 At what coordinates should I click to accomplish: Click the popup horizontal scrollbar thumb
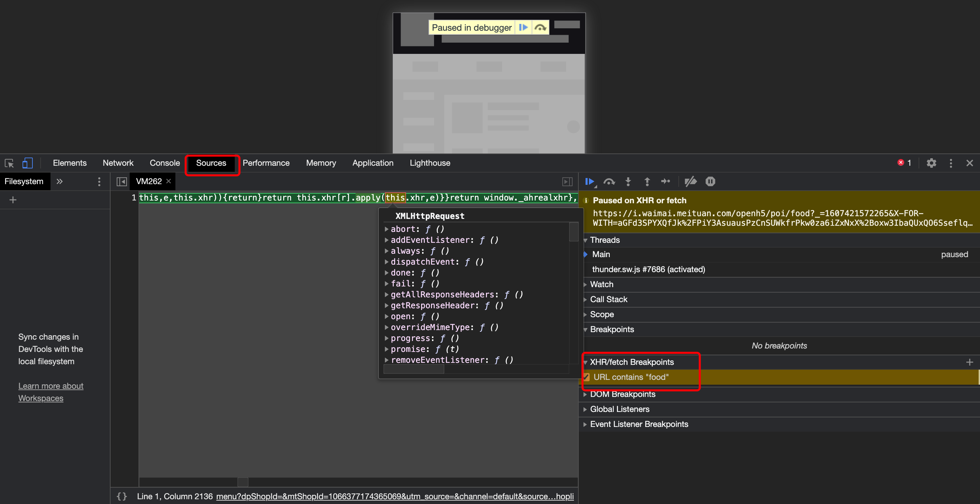pos(414,369)
